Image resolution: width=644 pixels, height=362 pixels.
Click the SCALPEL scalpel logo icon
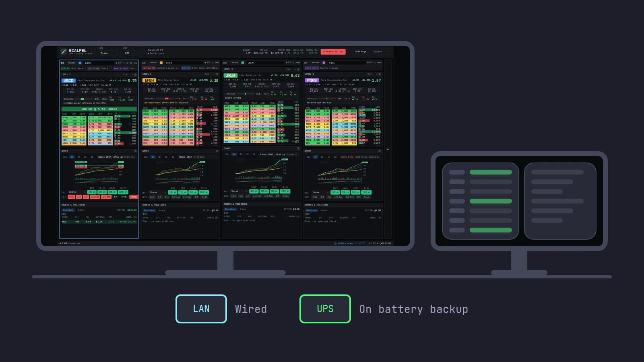click(64, 51)
